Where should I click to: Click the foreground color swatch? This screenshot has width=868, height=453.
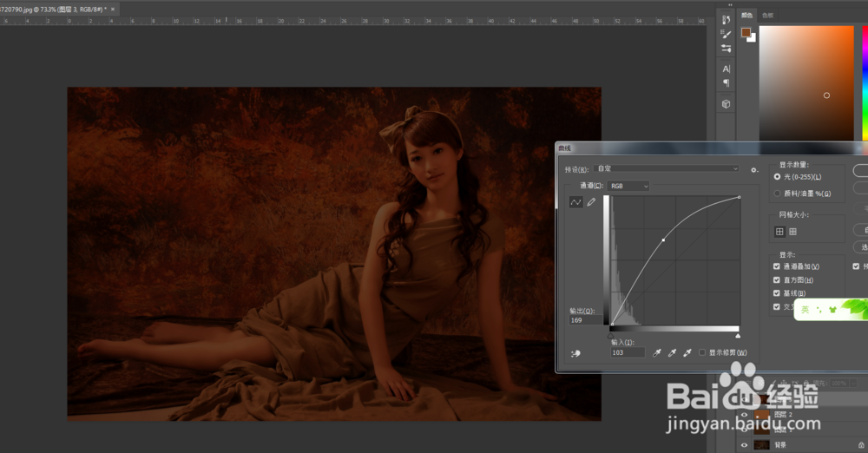[x=746, y=32]
